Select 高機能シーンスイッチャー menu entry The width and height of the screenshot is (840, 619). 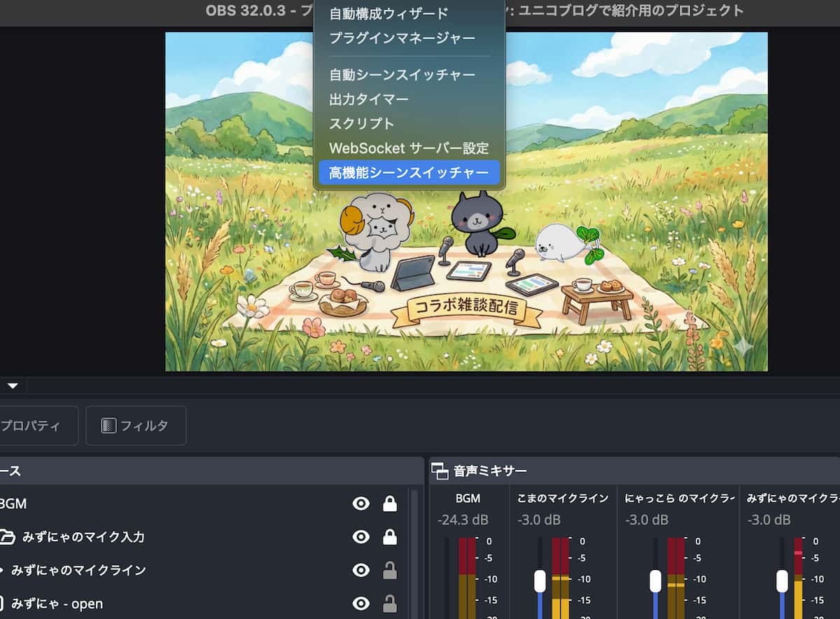click(409, 173)
